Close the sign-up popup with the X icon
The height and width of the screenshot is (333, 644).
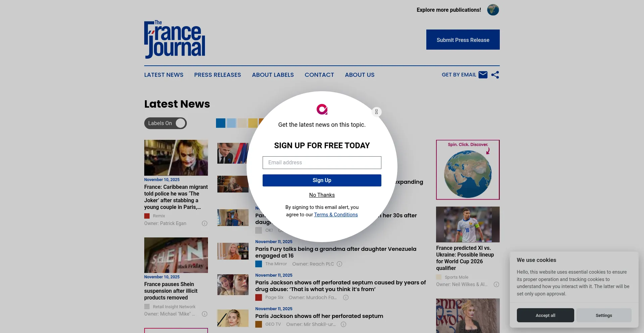point(376,112)
